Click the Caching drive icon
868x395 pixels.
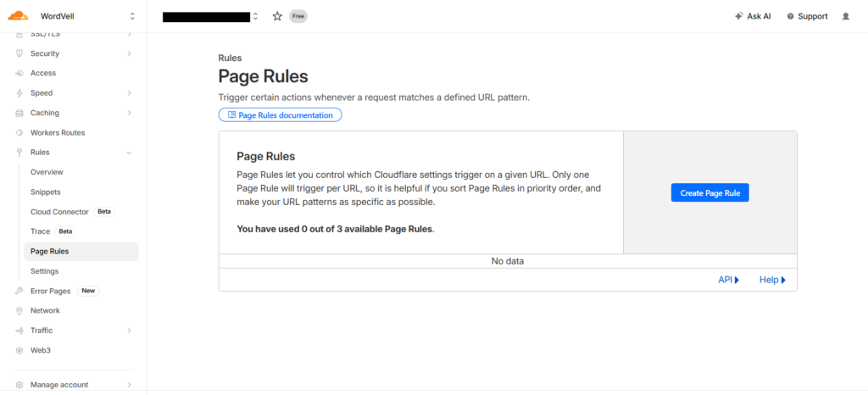click(19, 113)
